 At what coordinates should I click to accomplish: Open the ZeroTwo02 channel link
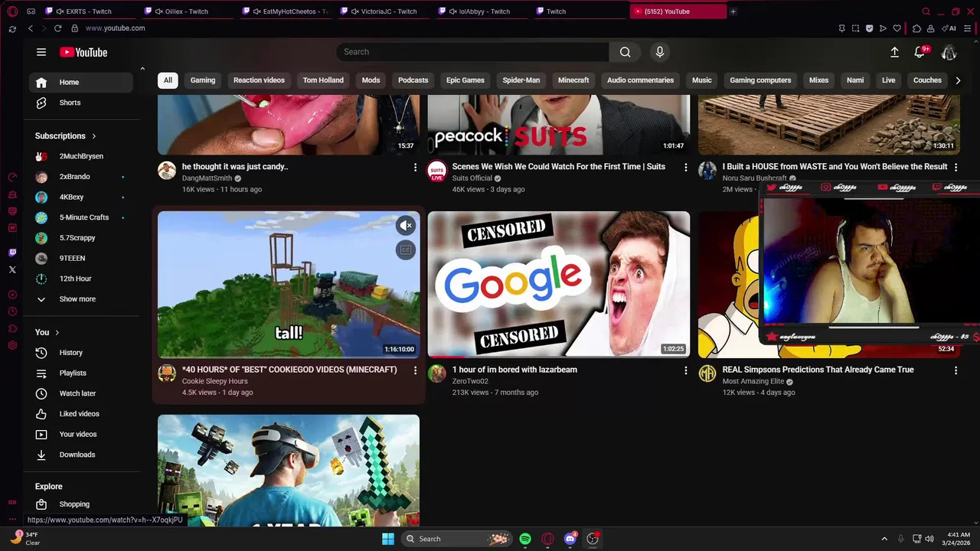[470, 381]
